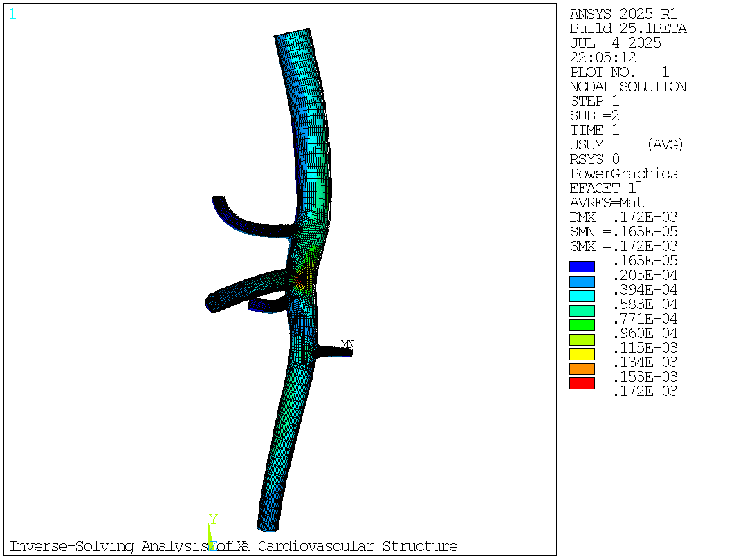
Task: Click the TIME=1 annotation text
Action: click(x=594, y=130)
